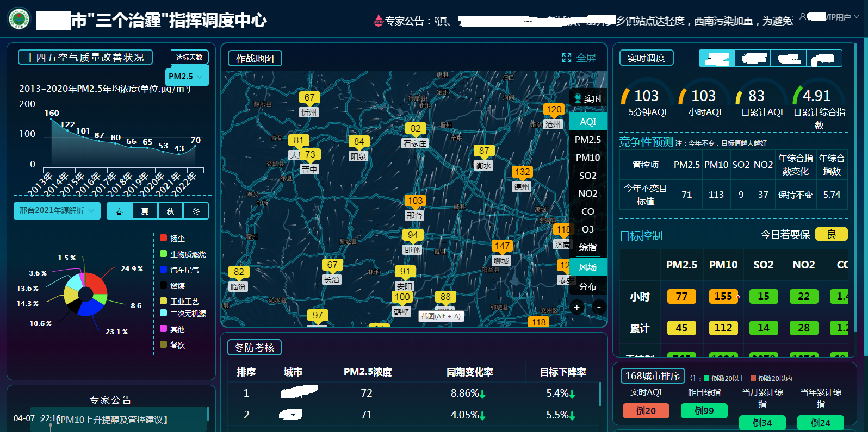Click the 达标天数 button

[x=189, y=57]
